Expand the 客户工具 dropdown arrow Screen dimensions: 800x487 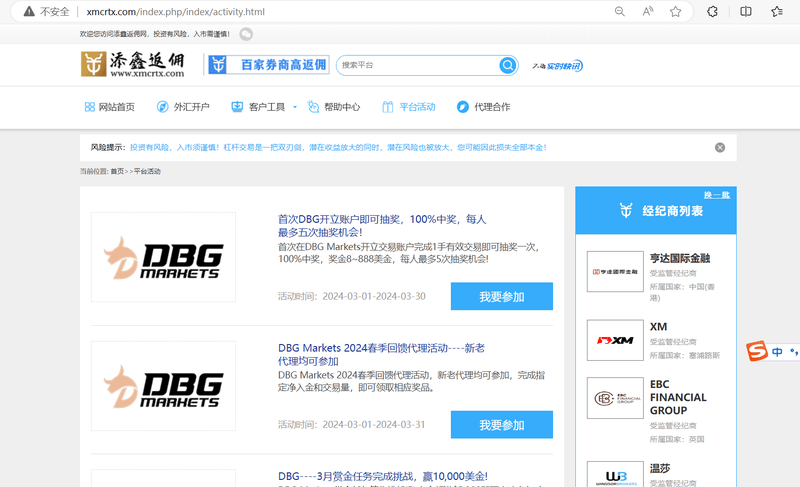pos(295,107)
